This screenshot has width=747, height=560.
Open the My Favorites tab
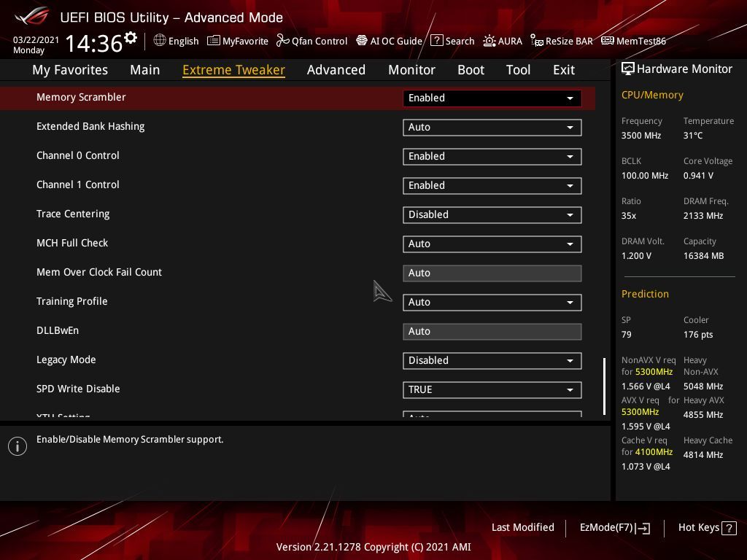[70, 70]
